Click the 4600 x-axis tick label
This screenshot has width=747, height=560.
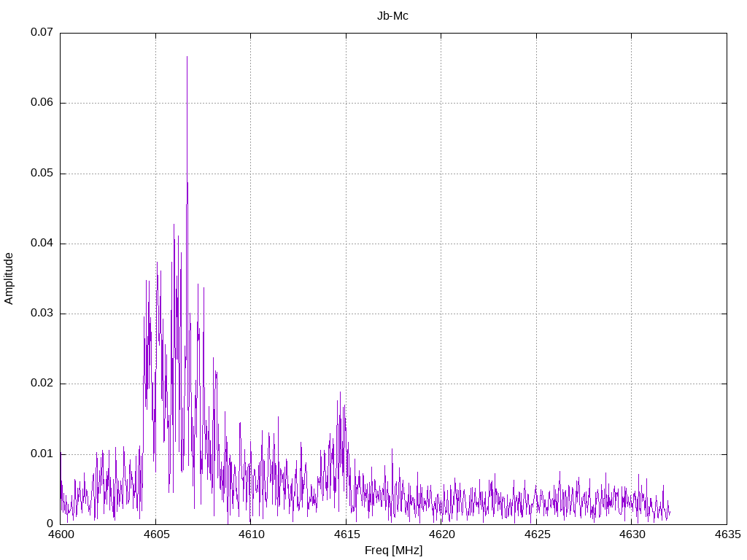pyautogui.click(x=60, y=535)
